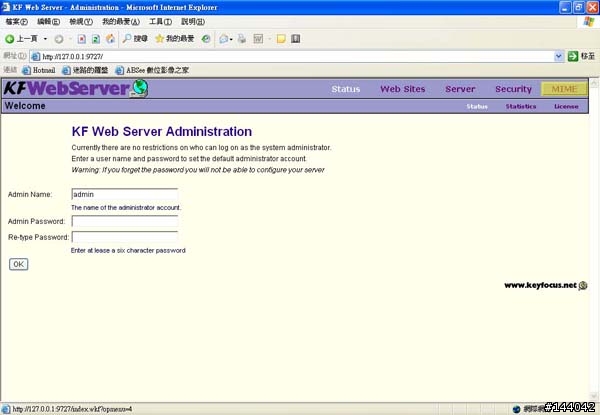This screenshot has width=600, height=415.
Task: Open the Back history dropdown arrow
Action: tap(45, 39)
